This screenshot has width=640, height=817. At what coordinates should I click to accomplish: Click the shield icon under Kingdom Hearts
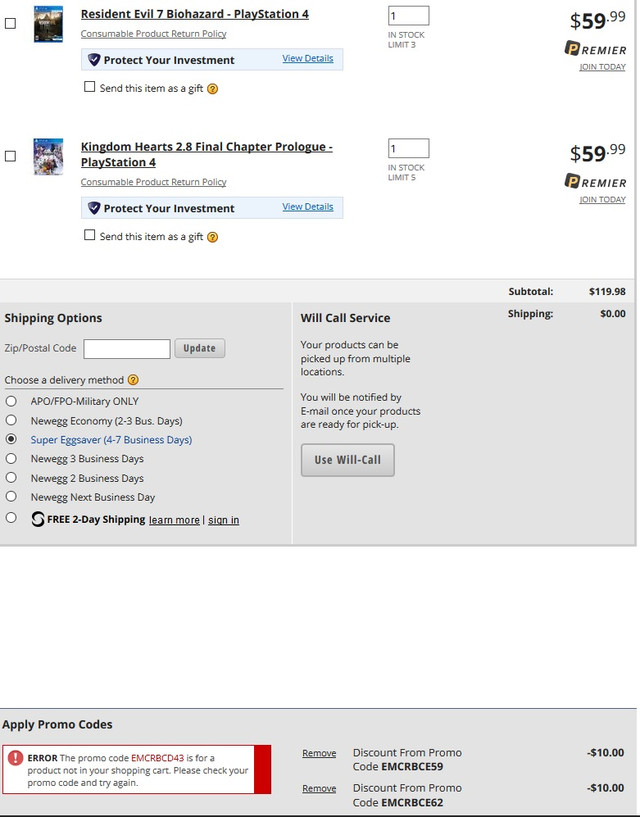tap(94, 208)
